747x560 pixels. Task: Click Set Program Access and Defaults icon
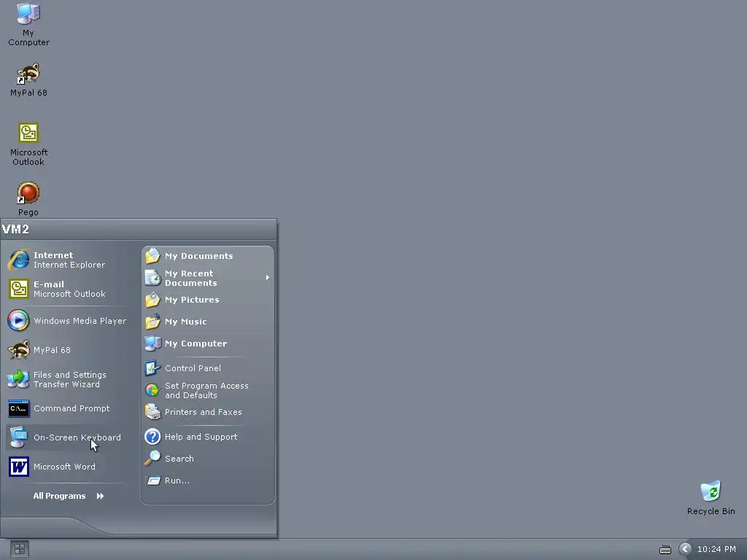pyautogui.click(x=152, y=390)
